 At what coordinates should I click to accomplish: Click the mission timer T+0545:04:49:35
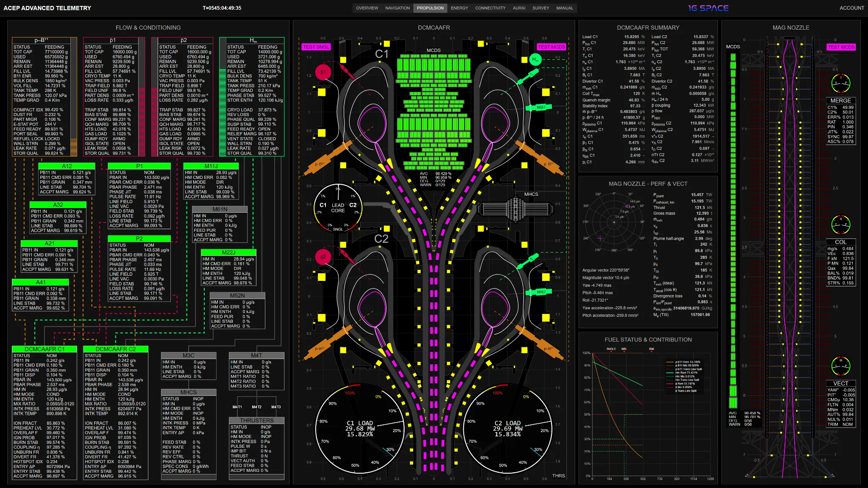222,8
